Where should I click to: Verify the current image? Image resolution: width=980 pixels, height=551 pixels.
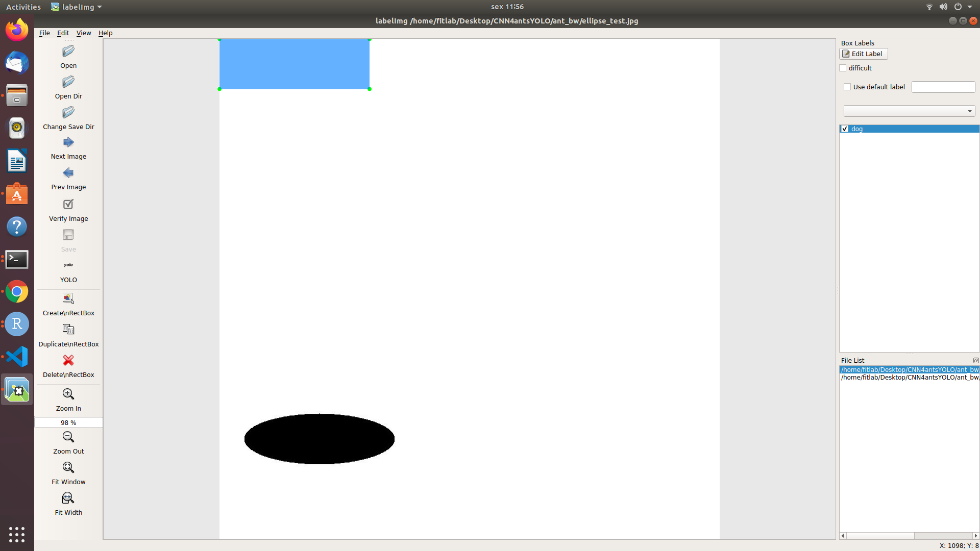(68, 209)
